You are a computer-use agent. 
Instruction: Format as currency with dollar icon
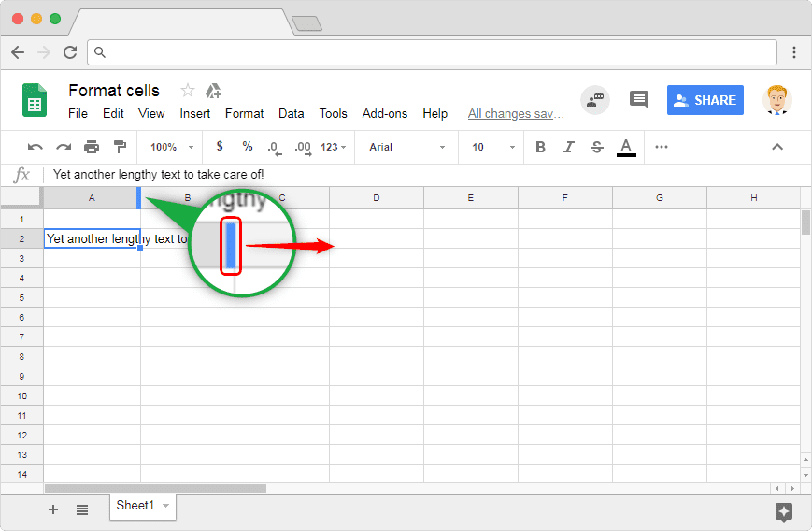[220, 147]
